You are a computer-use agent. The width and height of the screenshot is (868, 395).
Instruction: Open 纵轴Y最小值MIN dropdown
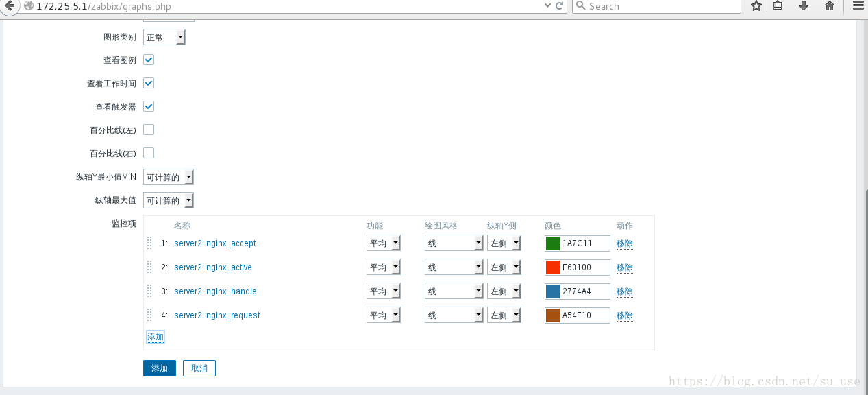point(169,178)
